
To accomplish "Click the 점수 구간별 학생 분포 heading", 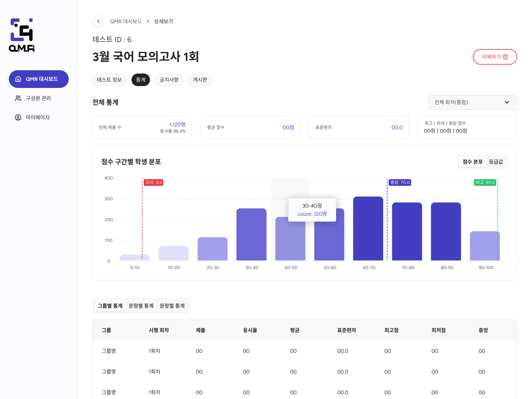I will (x=131, y=162).
